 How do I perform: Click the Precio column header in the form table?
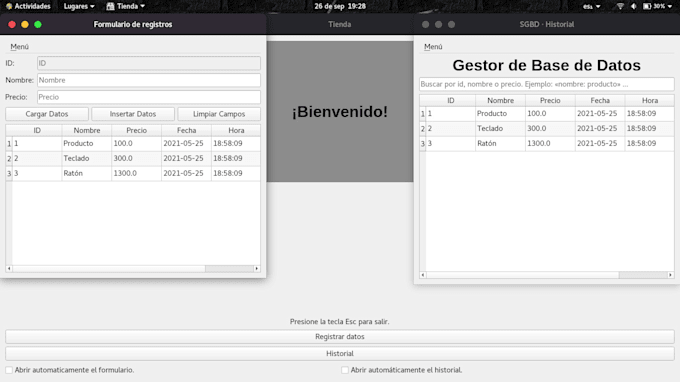click(x=137, y=130)
